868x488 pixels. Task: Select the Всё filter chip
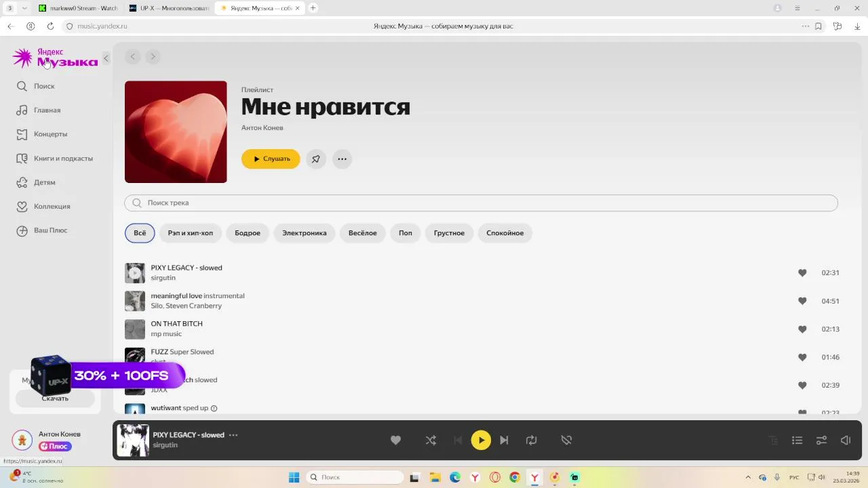140,233
